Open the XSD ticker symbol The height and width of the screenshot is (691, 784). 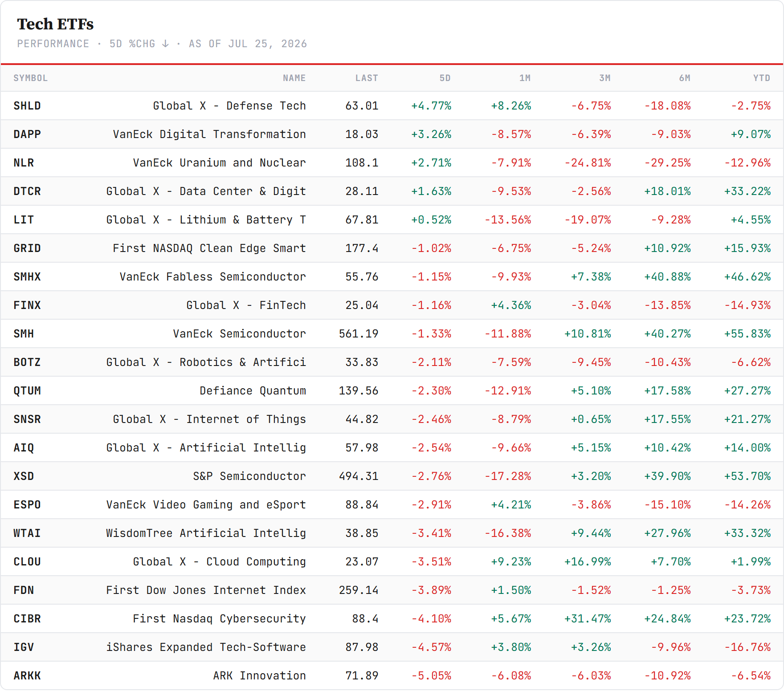24,476
